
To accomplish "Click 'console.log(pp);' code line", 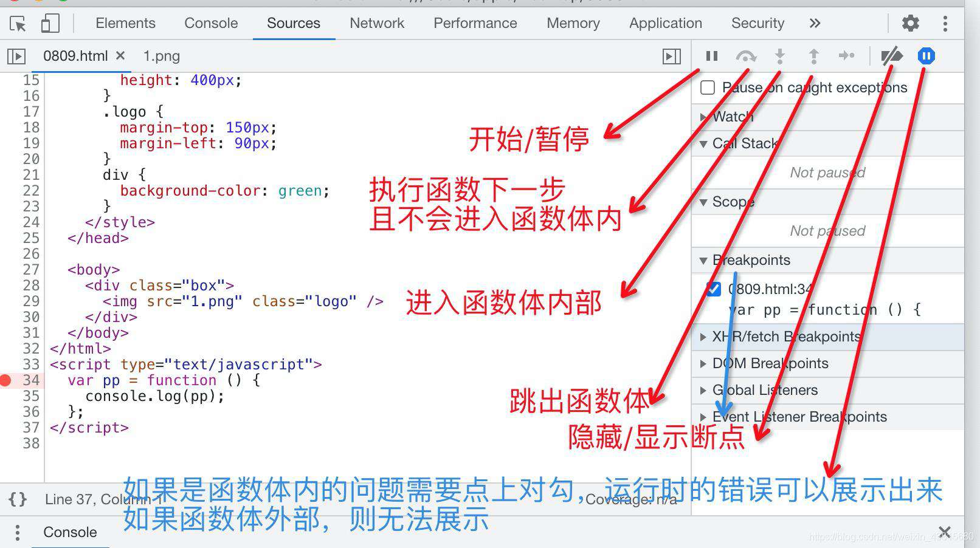I will 154,396.
